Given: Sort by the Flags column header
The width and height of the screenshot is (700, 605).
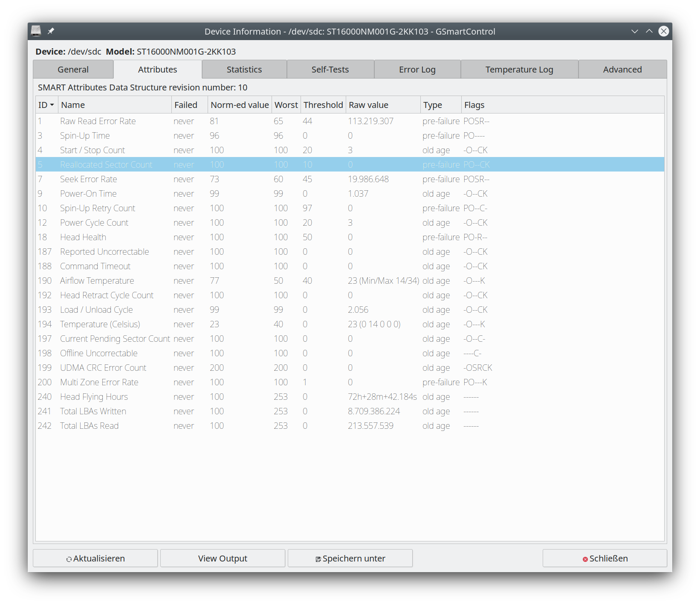Looking at the screenshot, I should 563,105.
